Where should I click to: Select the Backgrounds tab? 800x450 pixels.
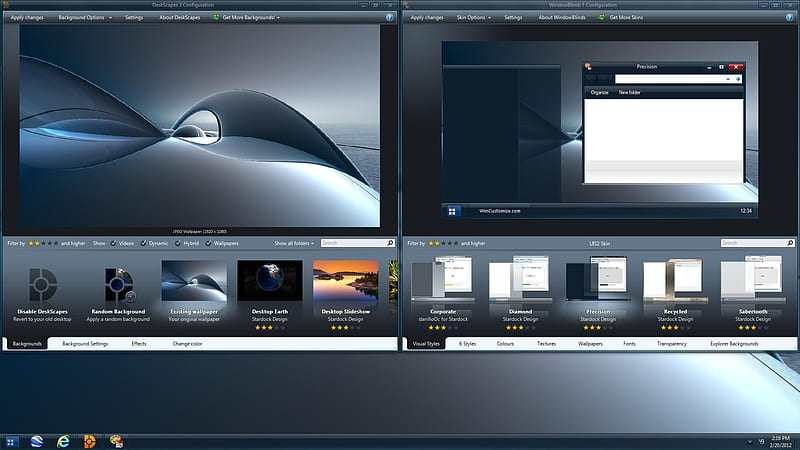pyautogui.click(x=27, y=344)
